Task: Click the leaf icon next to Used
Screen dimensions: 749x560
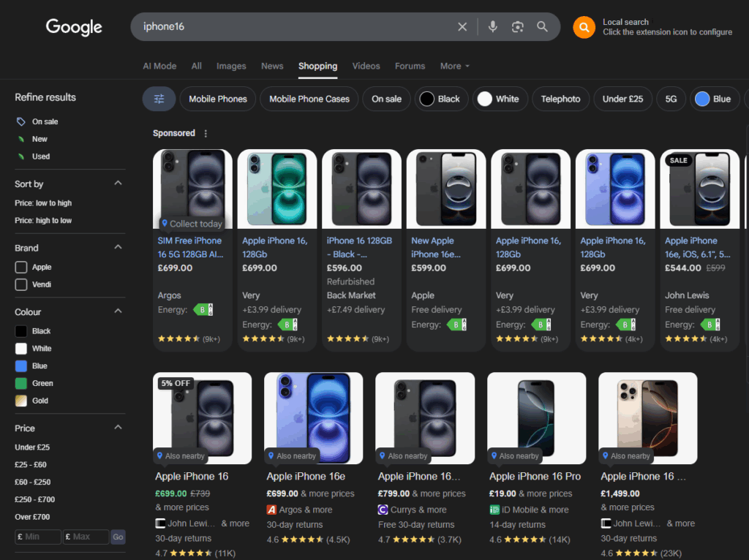Action: [21, 156]
